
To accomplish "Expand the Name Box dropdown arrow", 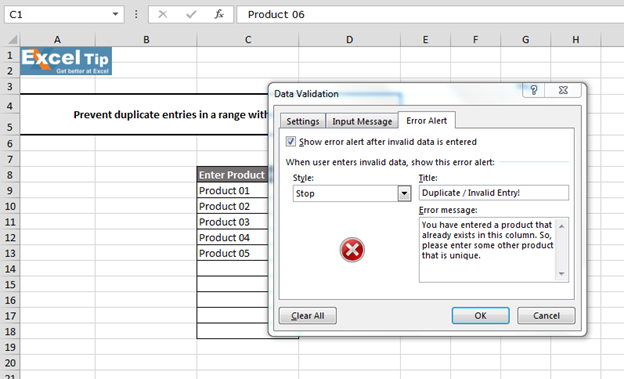I will click(115, 14).
